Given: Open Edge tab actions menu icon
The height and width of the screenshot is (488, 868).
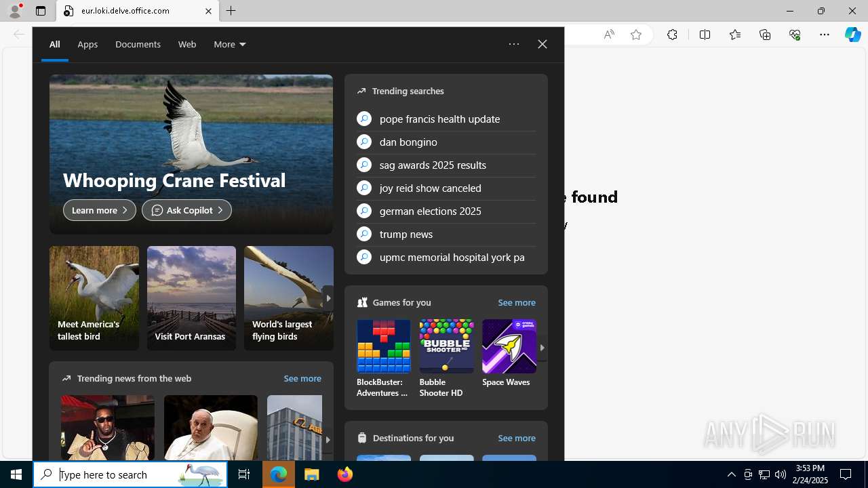Looking at the screenshot, I should (x=41, y=11).
